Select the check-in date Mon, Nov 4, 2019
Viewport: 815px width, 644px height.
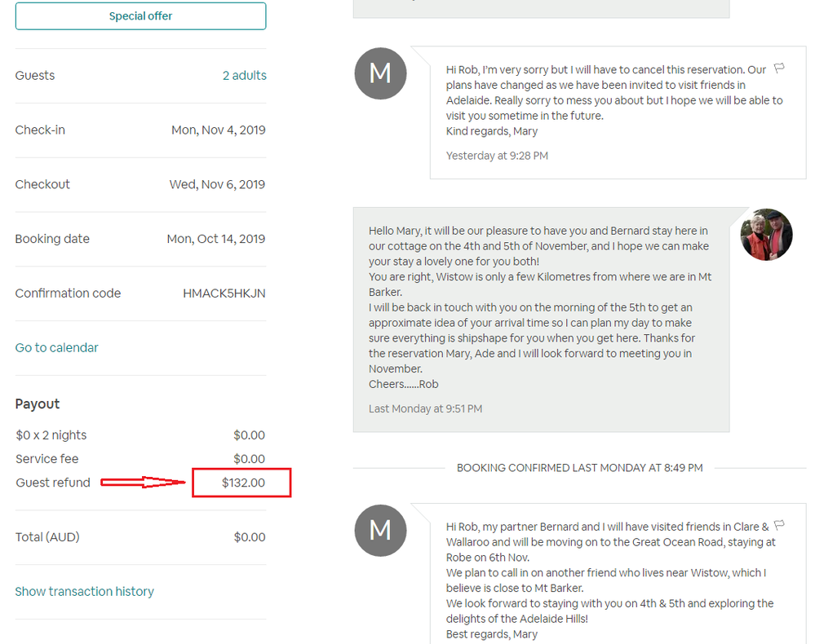(218, 130)
